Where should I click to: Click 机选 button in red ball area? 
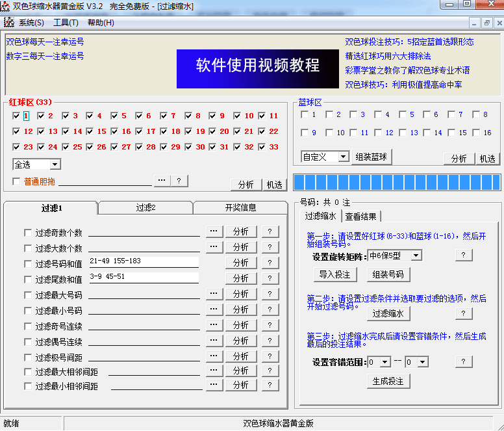coord(274,185)
